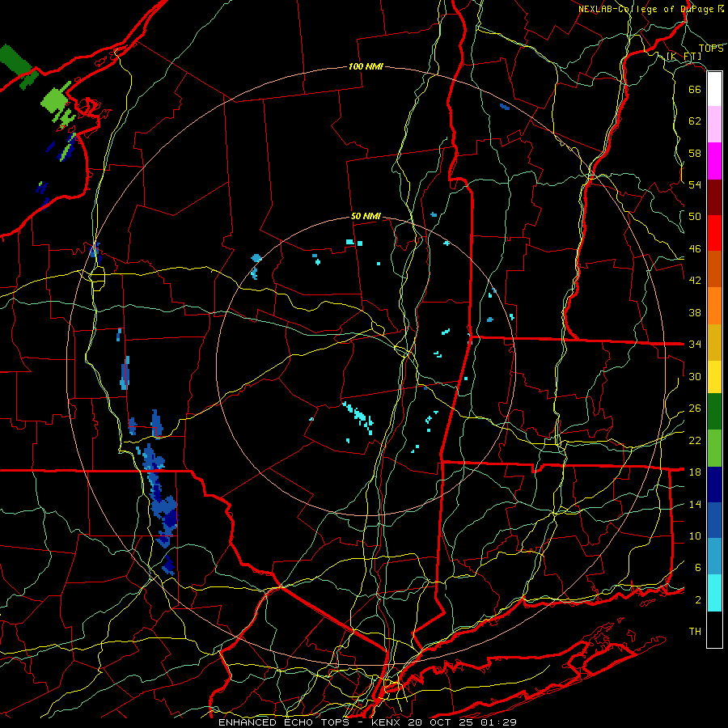Click the large light green echo block

click(x=56, y=100)
